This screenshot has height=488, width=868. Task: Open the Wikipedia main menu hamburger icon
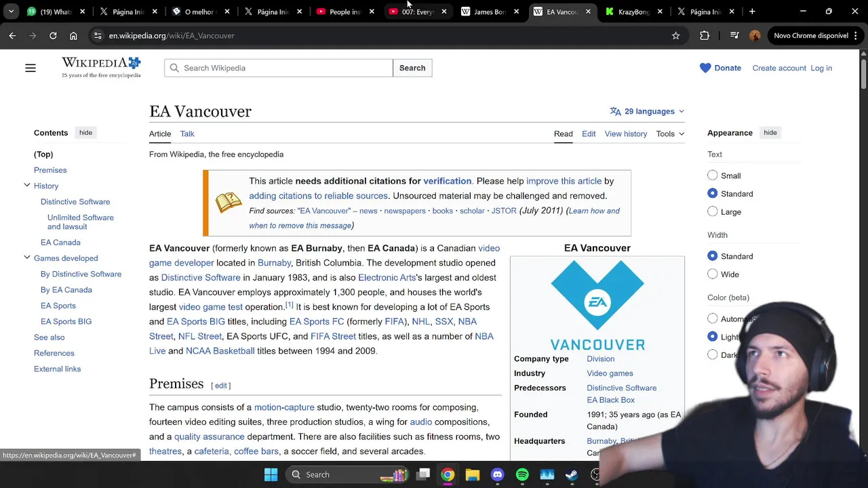click(x=31, y=68)
